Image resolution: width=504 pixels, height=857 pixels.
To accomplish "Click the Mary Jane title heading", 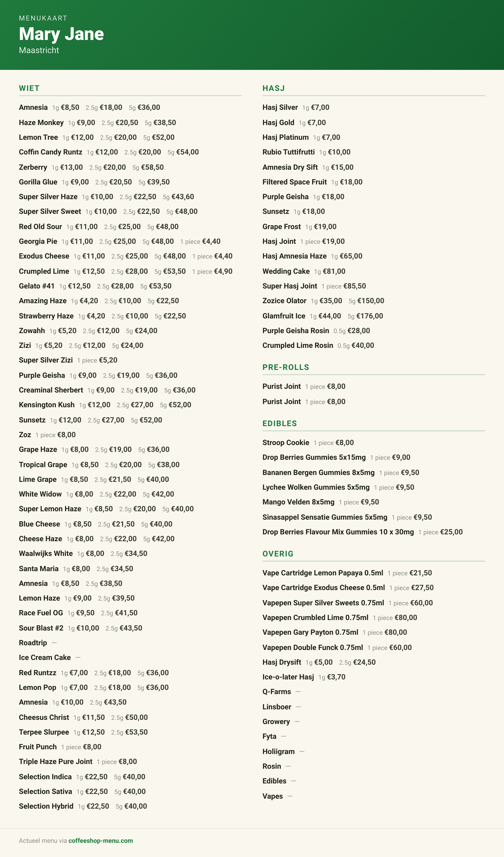I will pos(61,34).
